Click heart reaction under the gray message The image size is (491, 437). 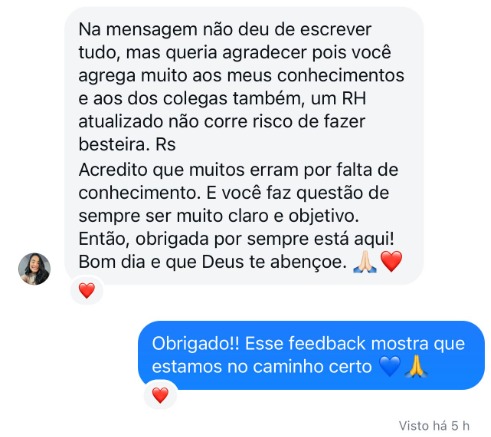[x=87, y=290]
